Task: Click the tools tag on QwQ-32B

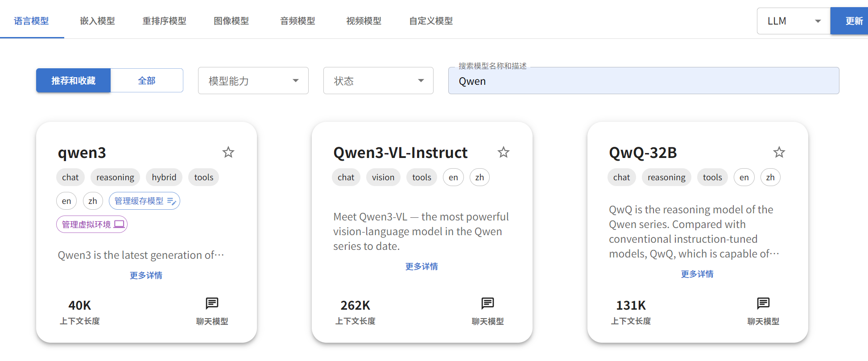Action: point(712,177)
